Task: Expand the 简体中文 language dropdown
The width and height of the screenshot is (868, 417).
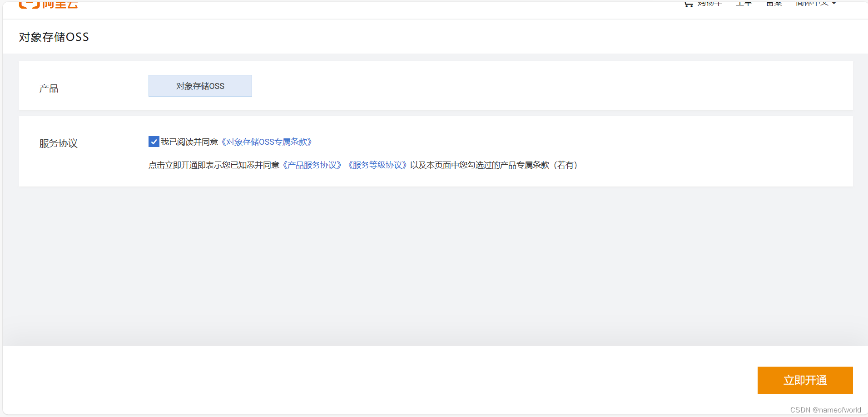Action: coord(816,3)
